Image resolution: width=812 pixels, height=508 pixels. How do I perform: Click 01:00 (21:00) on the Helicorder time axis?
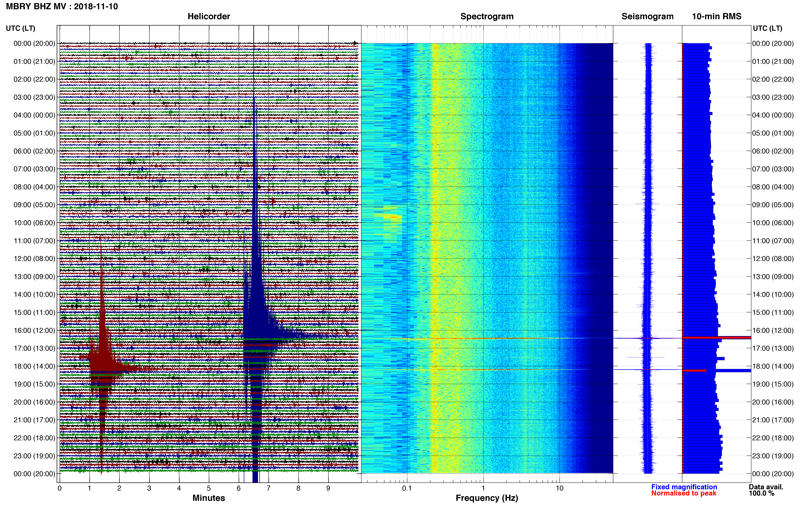tap(34, 62)
